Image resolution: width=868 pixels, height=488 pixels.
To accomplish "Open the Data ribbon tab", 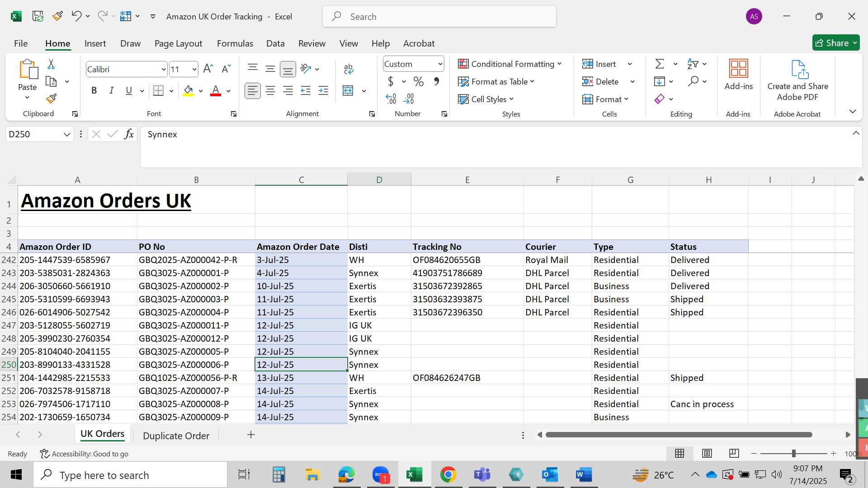I will [275, 43].
